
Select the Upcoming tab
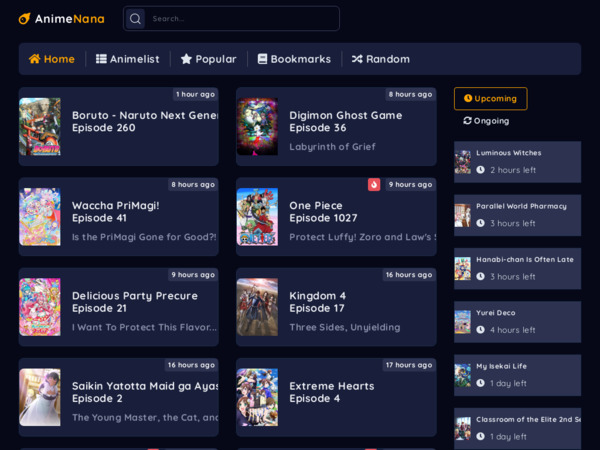(x=491, y=99)
